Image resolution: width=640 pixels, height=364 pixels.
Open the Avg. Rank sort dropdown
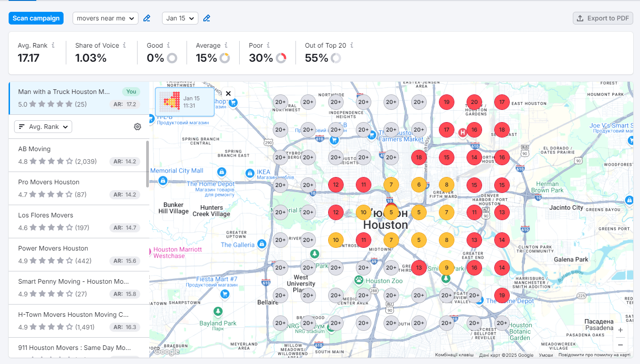[43, 127]
